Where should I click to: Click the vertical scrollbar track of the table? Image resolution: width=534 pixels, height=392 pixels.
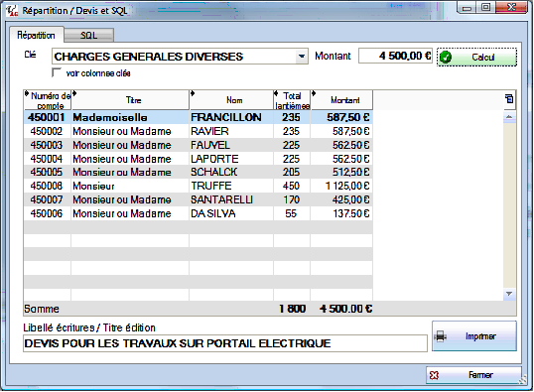(x=509, y=205)
